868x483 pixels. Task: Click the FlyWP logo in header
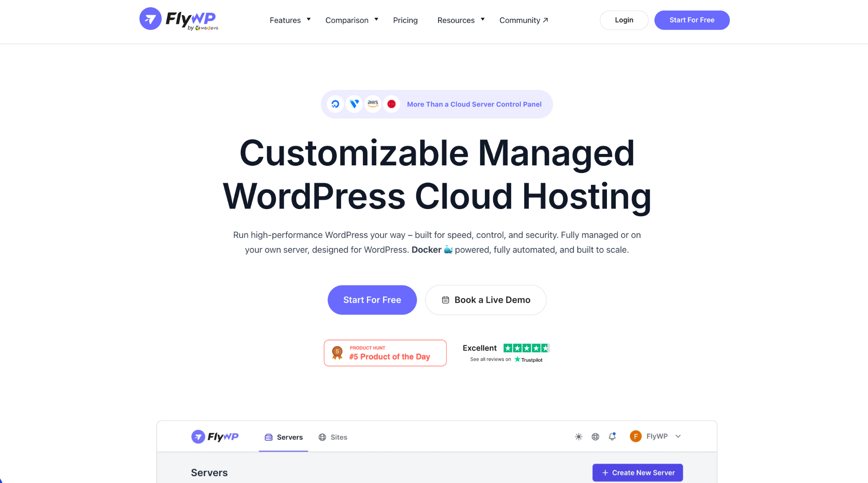click(178, 19)
